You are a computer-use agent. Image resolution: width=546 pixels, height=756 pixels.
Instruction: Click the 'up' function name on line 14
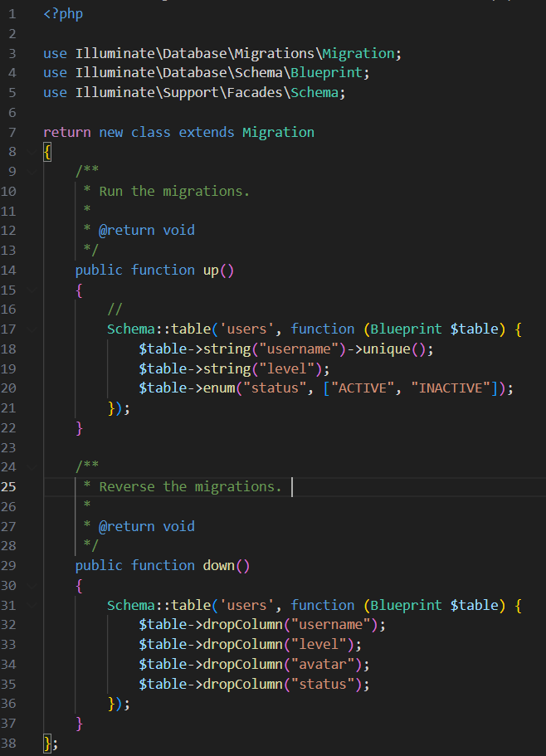pyautogui.click(x=211, y=270)
